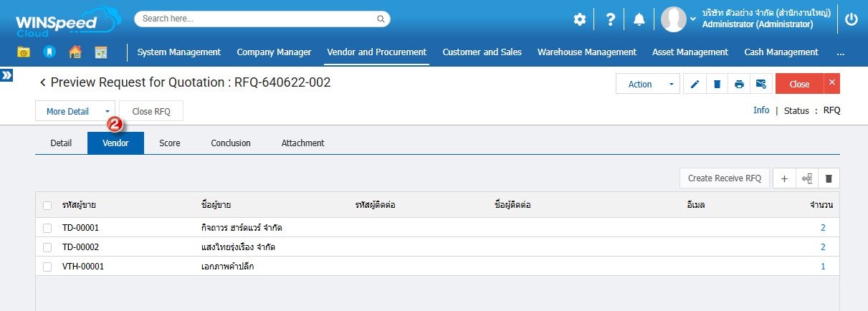Viewport: 868px width, 311px height.
Task: Click the Search here input field
Action: [262, 19]
